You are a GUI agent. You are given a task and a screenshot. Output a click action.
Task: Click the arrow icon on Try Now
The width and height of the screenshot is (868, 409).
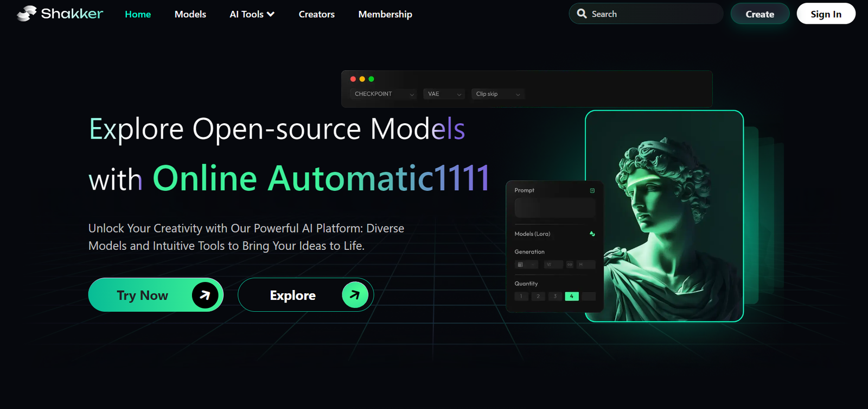tap(205, 295)
